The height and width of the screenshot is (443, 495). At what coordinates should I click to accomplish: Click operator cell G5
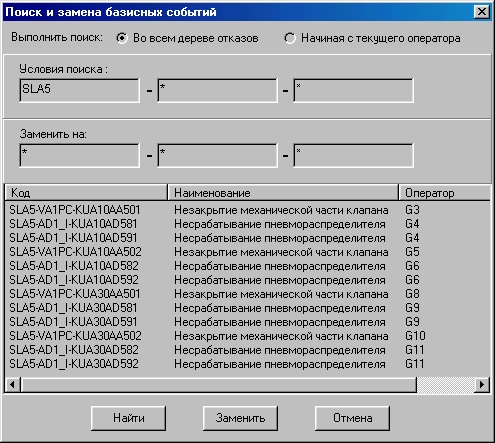[x=412, y=252]
